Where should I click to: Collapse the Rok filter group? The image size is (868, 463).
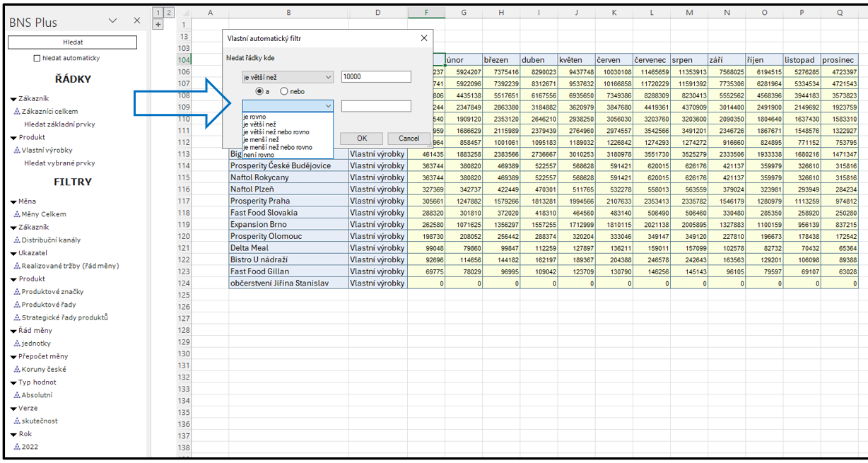click(x=13, y=434)
